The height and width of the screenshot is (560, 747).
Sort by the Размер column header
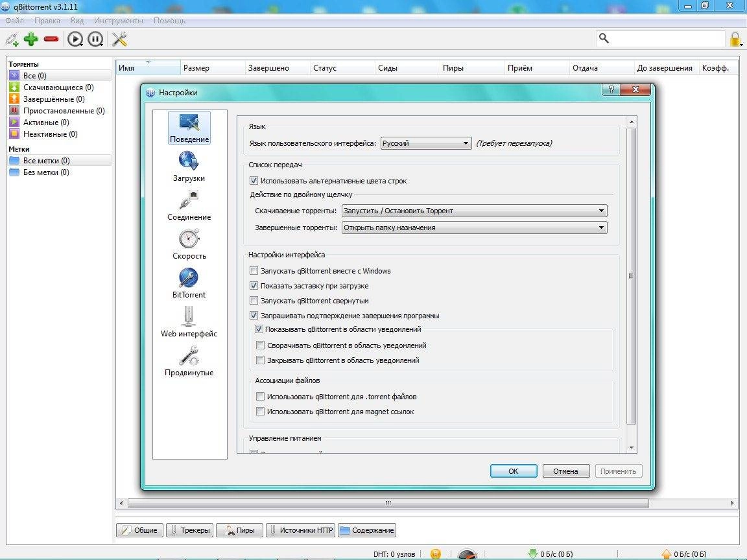213,67
